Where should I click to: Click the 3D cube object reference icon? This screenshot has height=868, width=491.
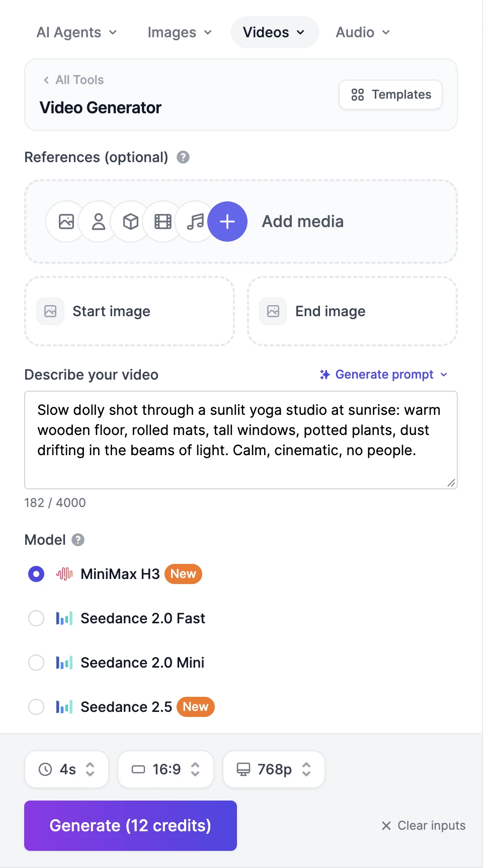point(131,222)
